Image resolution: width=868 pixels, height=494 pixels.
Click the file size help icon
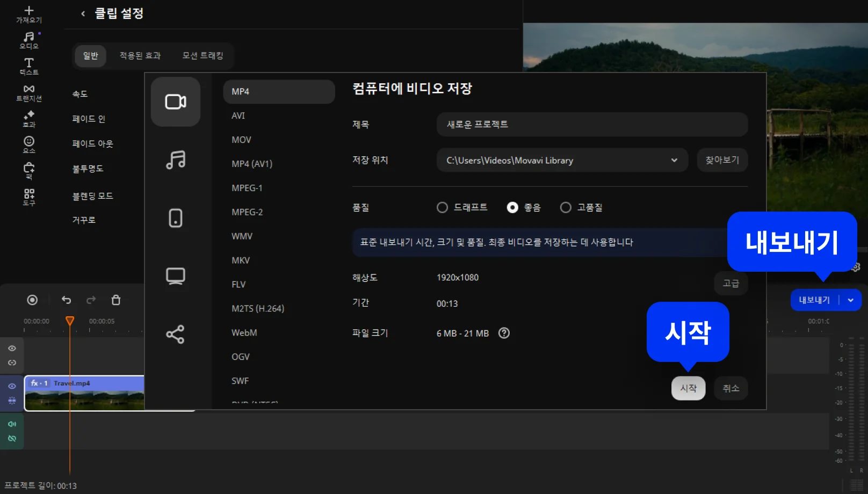tap(504, 333)
